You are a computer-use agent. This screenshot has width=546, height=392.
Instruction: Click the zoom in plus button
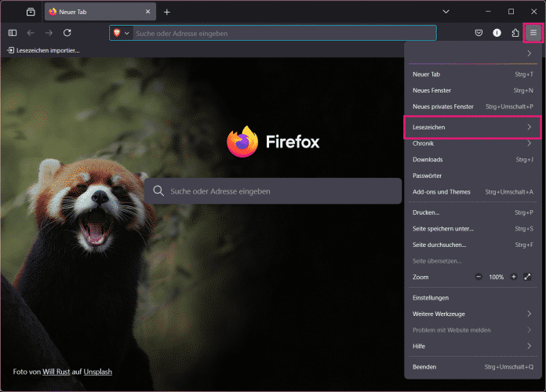(514, 277)
